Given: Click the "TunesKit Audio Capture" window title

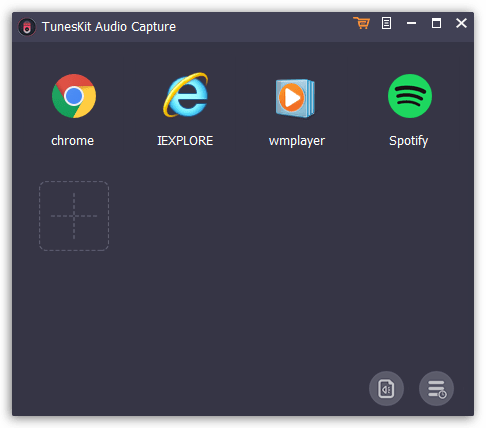Looking at the screenshot, I should click(x=109, y=27).
